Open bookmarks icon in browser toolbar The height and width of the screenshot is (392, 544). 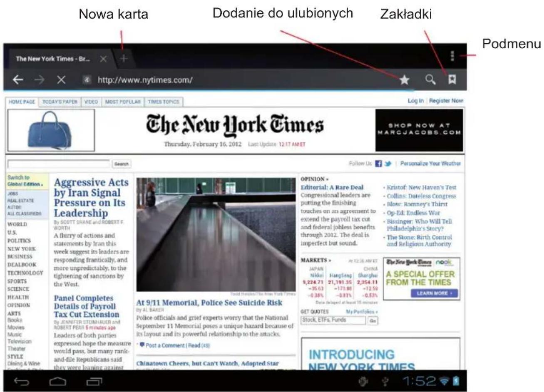[452, 79]
